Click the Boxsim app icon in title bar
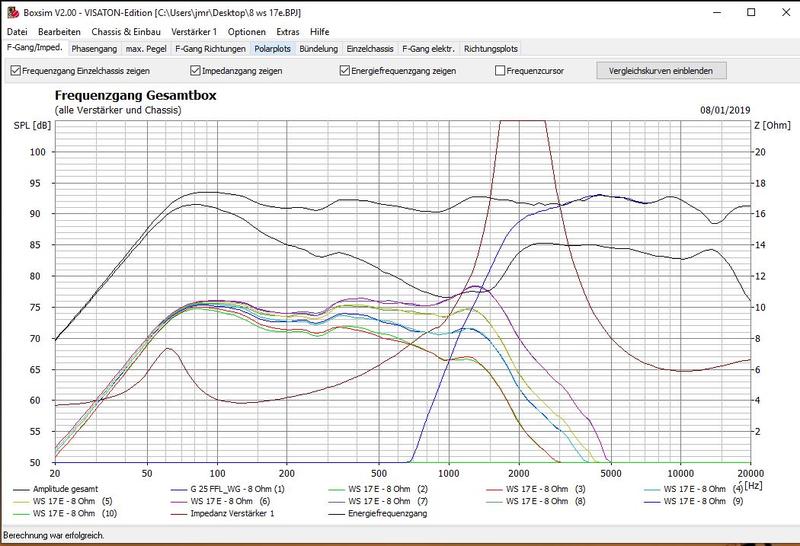Screen dimensions: 800x546 10,9
